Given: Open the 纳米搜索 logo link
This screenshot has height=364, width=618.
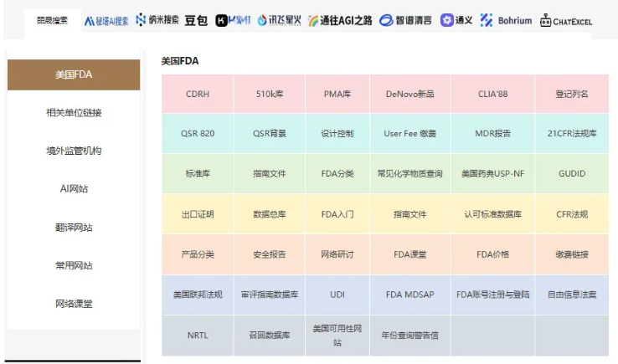Looking at the screenshot, I should tap(157, 20).
